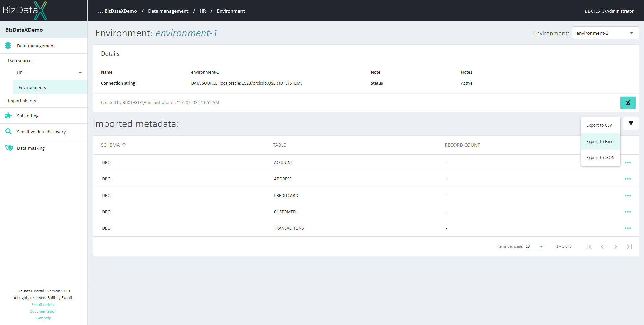Expand the HR data source arrow
Image resolution: width=644 pixels, height=325 pixels.
click(x=80, y=73)
